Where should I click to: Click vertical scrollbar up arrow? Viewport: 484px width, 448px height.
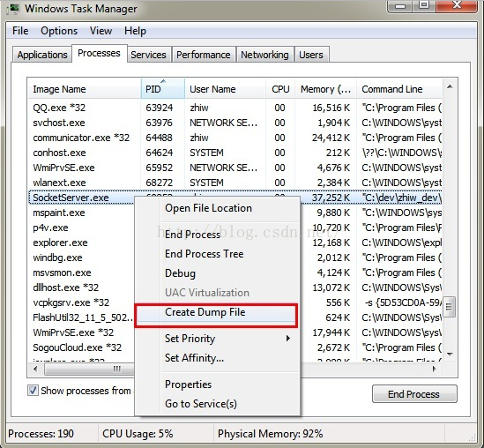click(x=450, y=86)
